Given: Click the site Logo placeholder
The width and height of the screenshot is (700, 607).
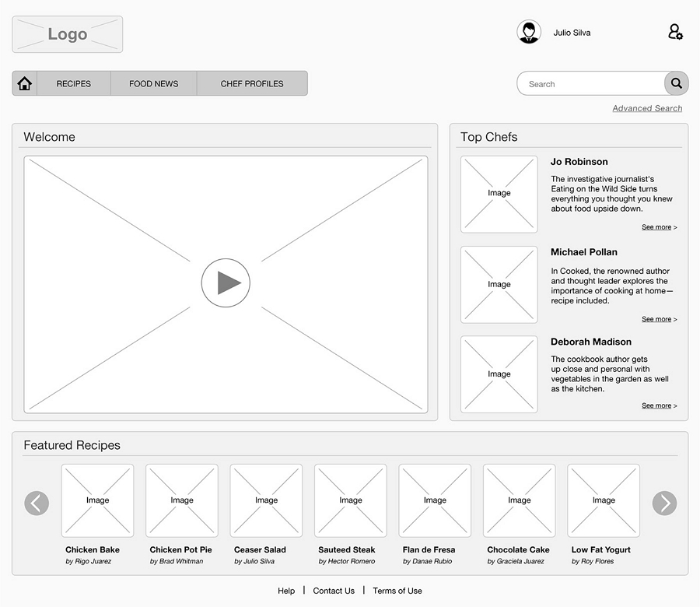Looking at the screenshot, I should (67, 33).
